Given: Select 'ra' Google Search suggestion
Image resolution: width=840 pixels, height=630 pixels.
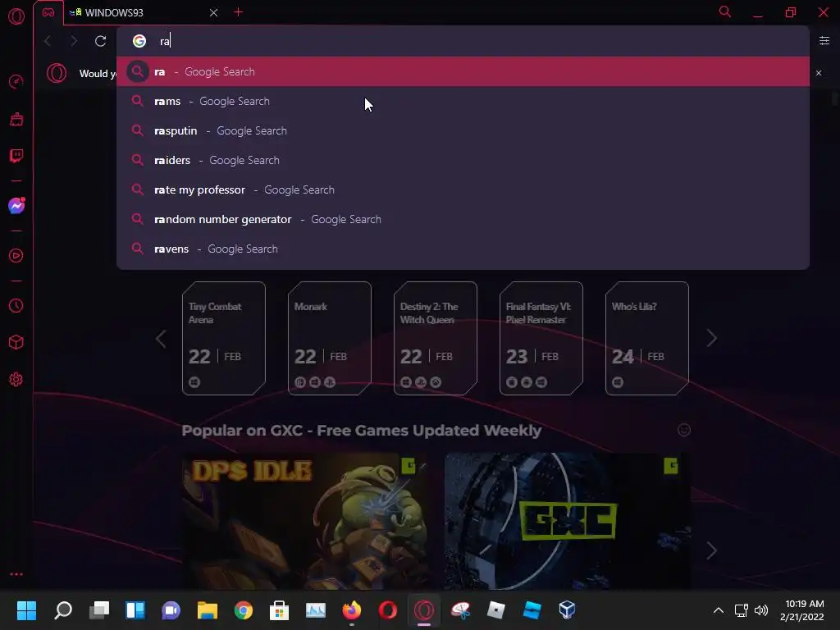Looking at the screenshot, I should click(463, 72).
